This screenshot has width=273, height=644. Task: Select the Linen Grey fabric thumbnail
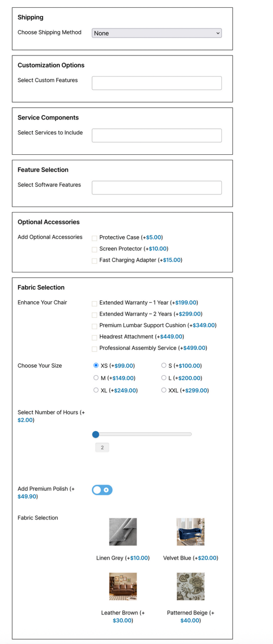pos(123,532)
